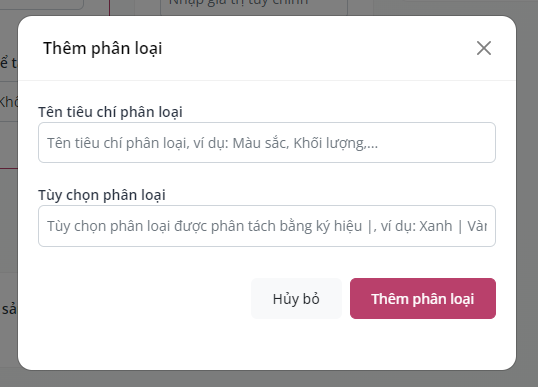Click the partially hidden Khó text behind dialog
Viewport: 538px width, 387px height.
click(x=9, y=102)
